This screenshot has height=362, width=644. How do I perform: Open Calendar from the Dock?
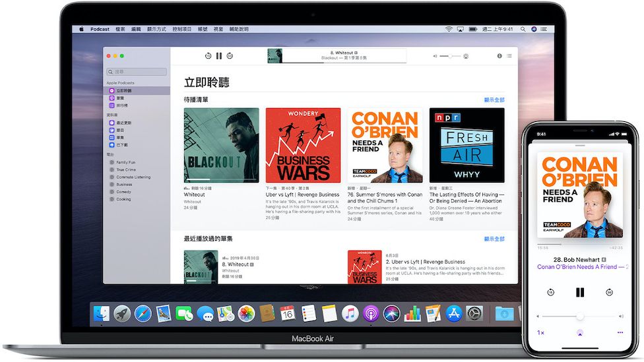(x=288, y=314)
